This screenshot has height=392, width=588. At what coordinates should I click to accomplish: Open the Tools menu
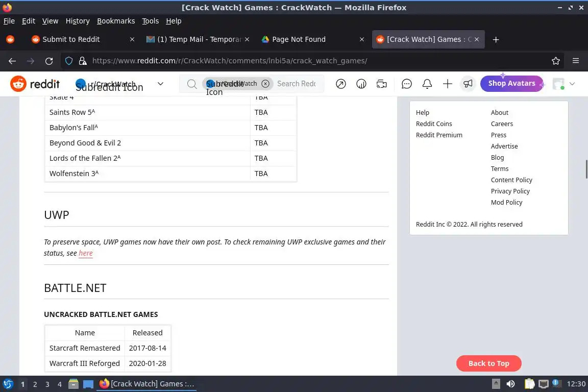(x=151, y=21)
